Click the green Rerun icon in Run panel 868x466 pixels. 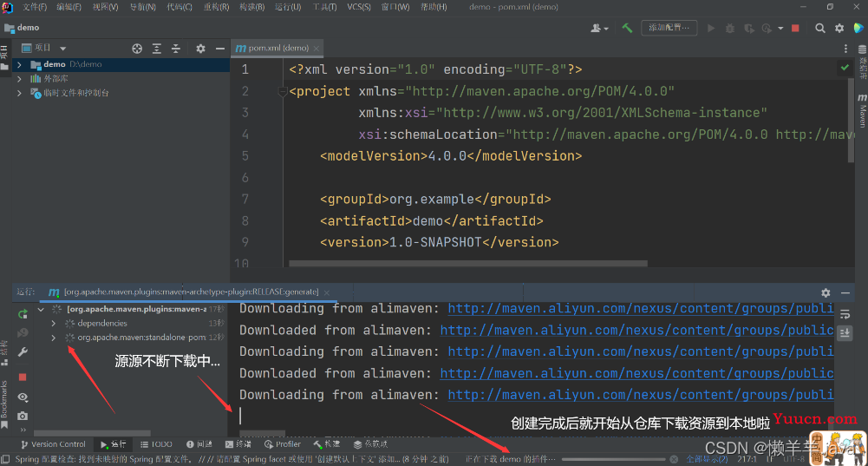point(23,314)
